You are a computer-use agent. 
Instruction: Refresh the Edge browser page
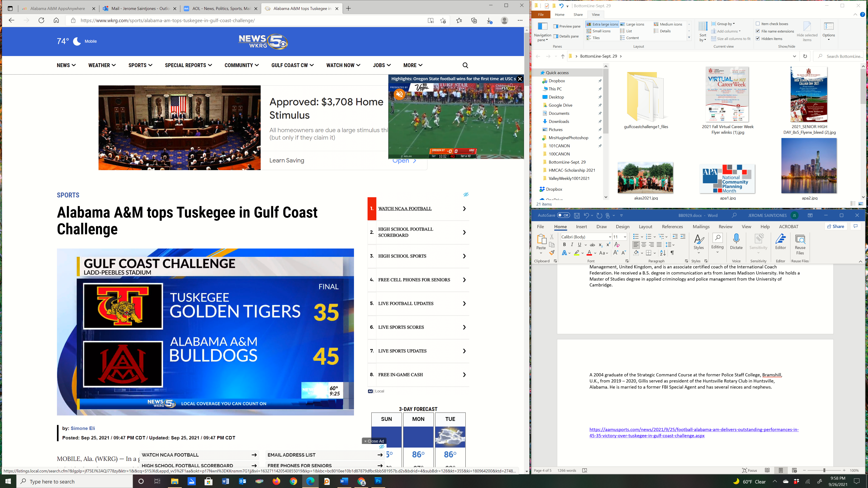click(x=41, y=21)
